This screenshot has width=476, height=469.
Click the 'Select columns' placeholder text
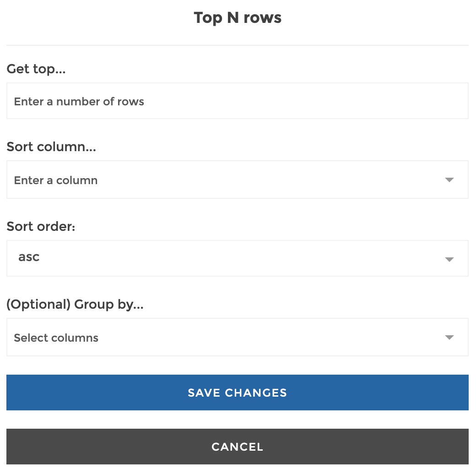pyautogui.click(x=56, y=338)
